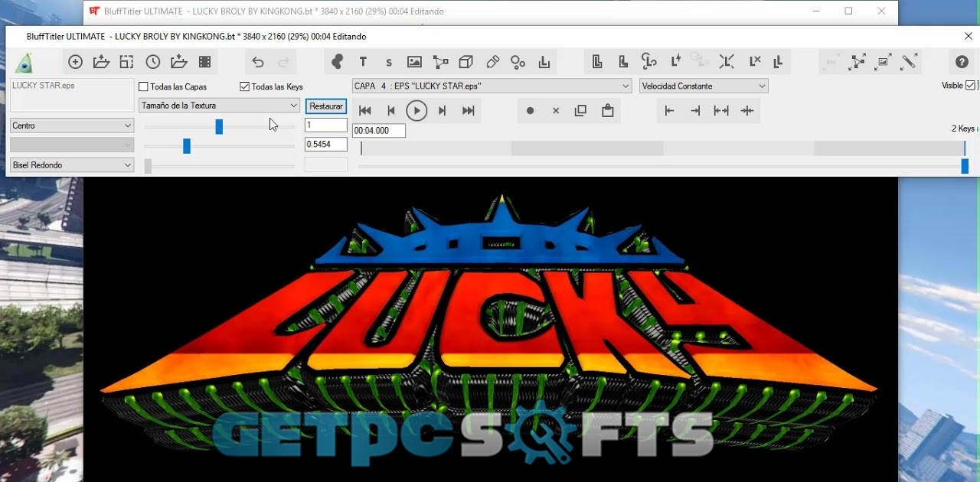Click the paste key clipboard icon
The height and width of the screenshot is (482, 980).
click(x=607, y=111)
